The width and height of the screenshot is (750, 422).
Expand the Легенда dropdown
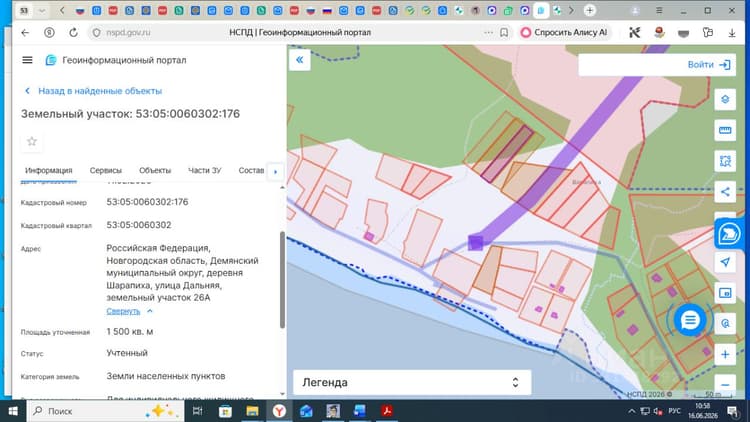(412, 382)
